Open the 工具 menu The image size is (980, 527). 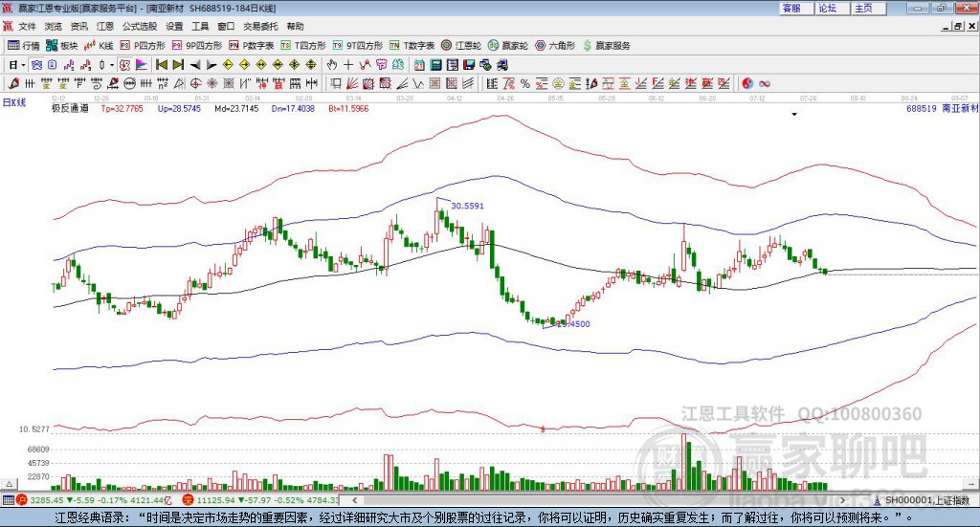click(x=200, y=26)
